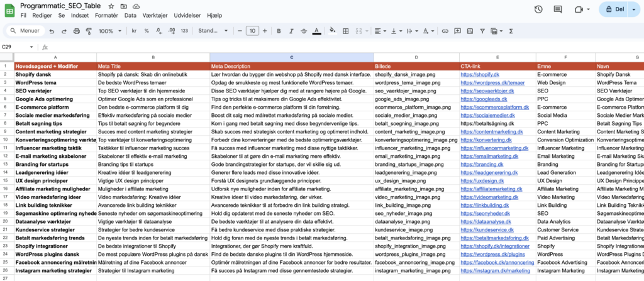This screenshot has width=644, height=281.
Task: Open the Formatér menu
Action: point(106,16)
